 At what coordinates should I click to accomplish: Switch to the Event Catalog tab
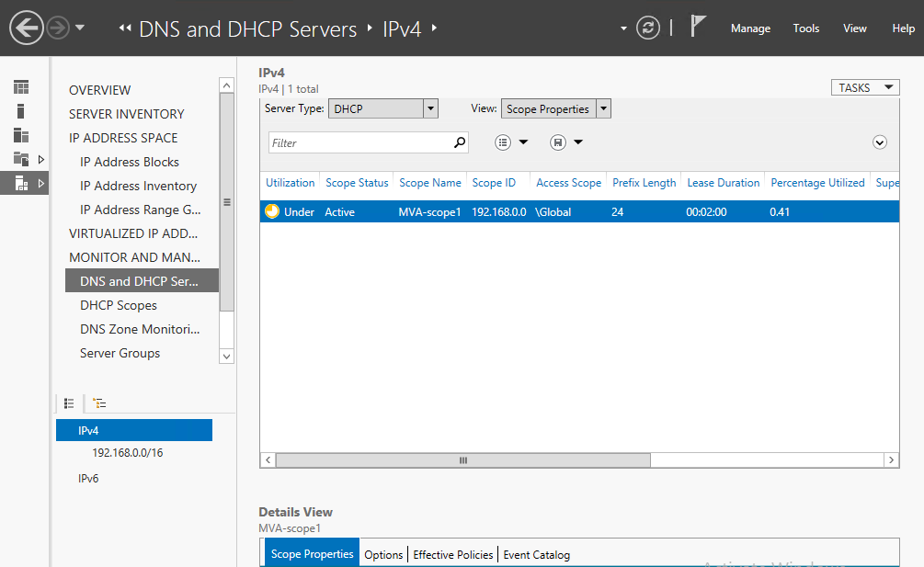[x=537, y=555]
